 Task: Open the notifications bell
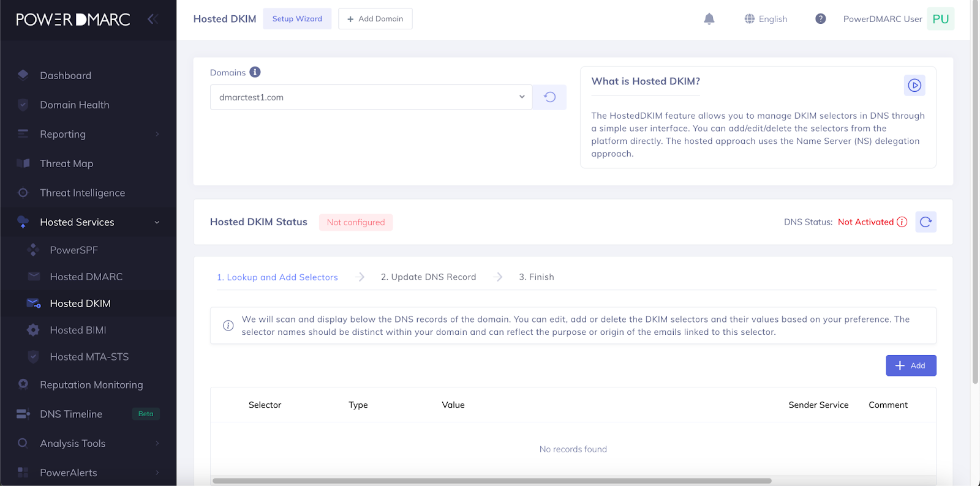pos(709,19)
